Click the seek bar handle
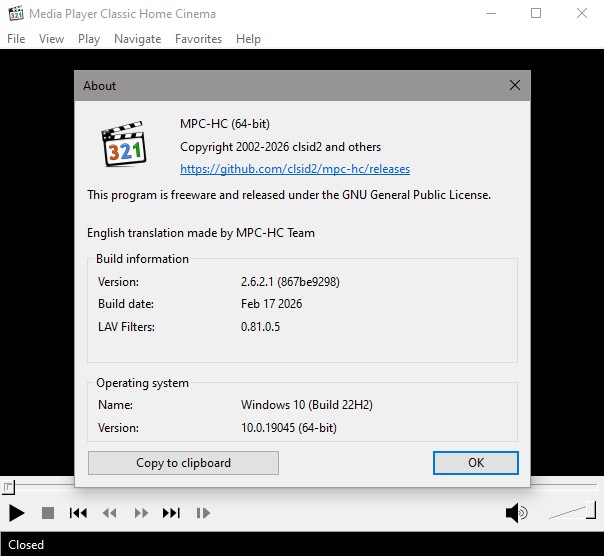The image size is (604, 556). coord(8,487)
